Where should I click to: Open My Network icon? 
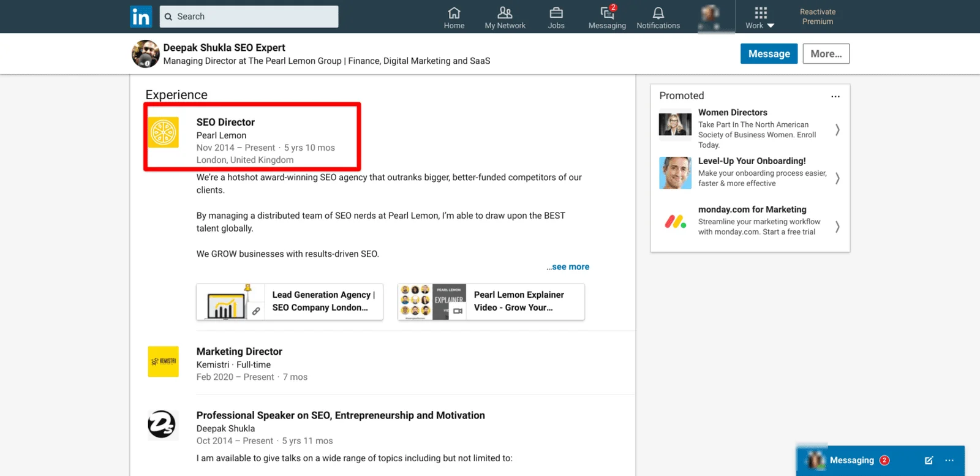click(505, 18)
